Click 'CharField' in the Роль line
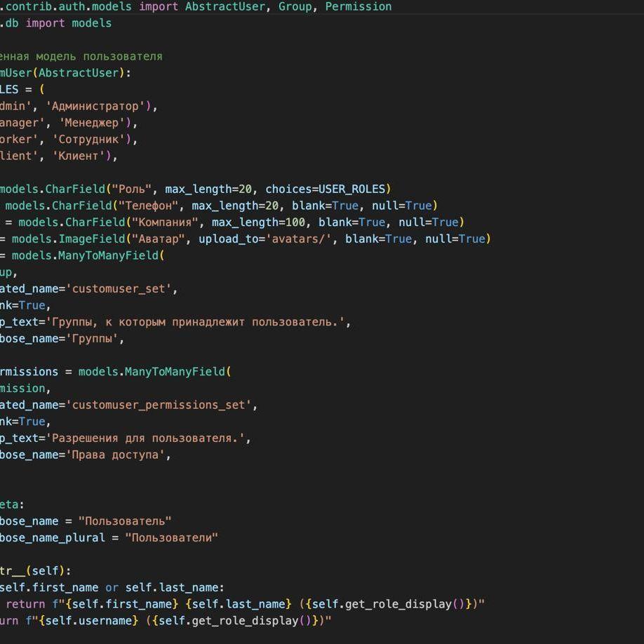Viewport: 644px width, 644px height. [x=75, y=189]
